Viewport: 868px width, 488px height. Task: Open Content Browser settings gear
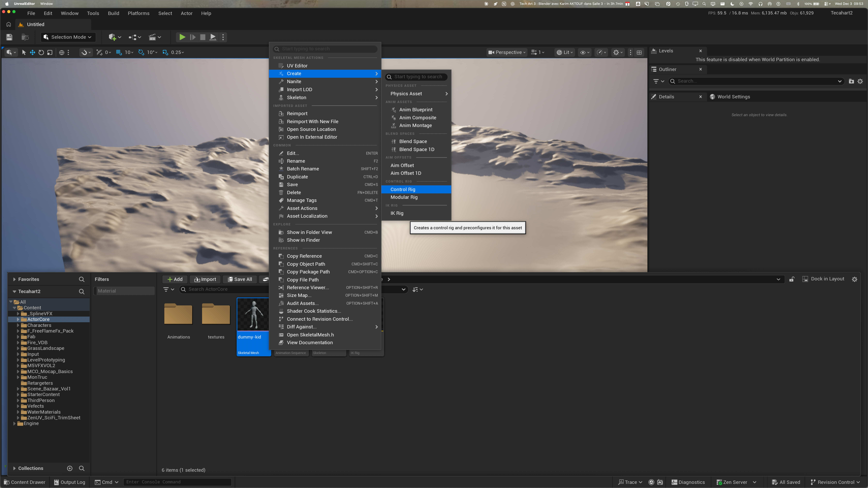[855, 279]
